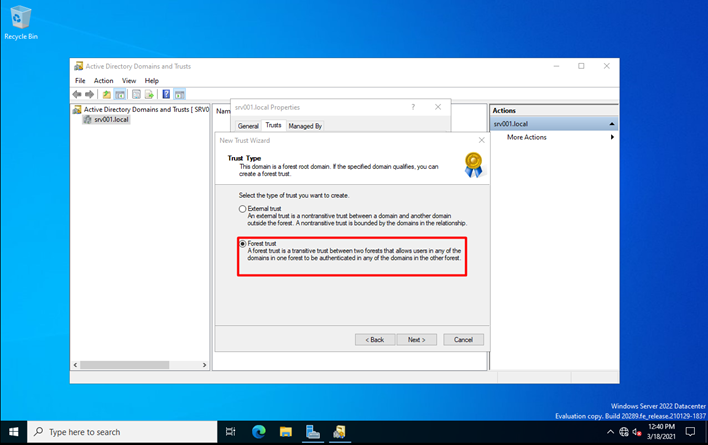Viewport: 708px width, 445px height.
Task: Toggle Show/Hide Console Tree toolbar icon
Action: click(120, 94)
